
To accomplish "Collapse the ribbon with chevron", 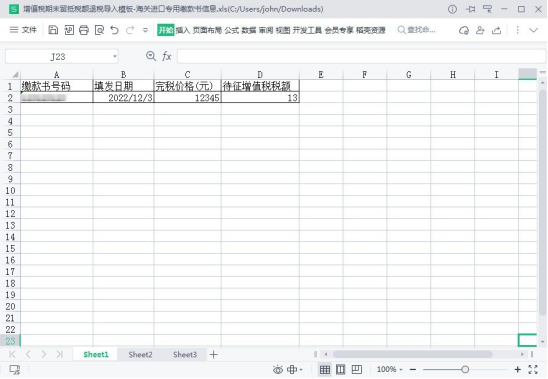I will (533, 30).
